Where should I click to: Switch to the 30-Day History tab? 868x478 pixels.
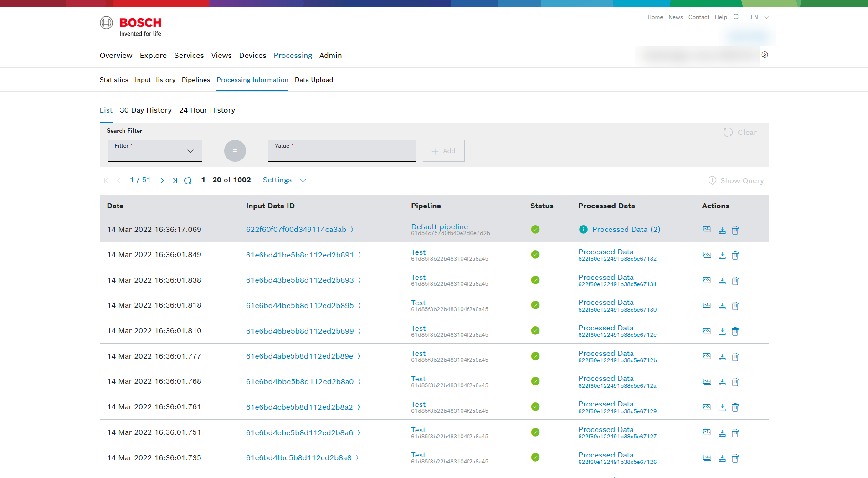pyautogui.click(x=146, y=110)
